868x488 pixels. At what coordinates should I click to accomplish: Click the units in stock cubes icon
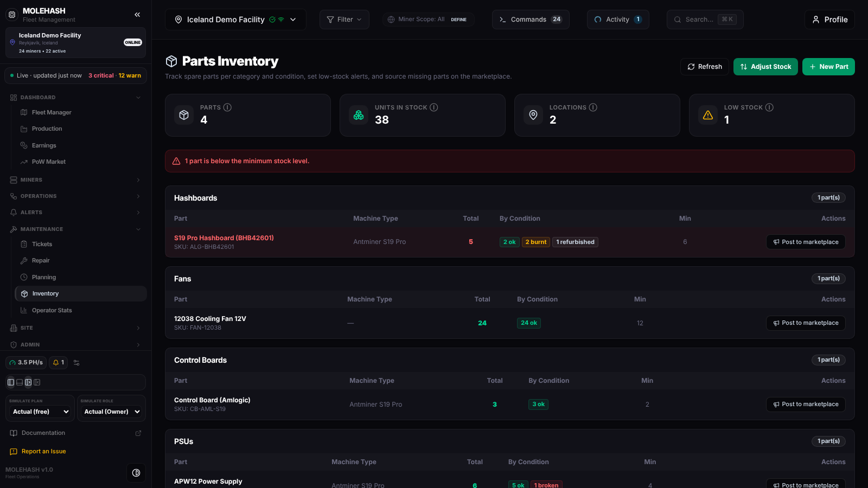pyautogui.click(x=359, y=115)
